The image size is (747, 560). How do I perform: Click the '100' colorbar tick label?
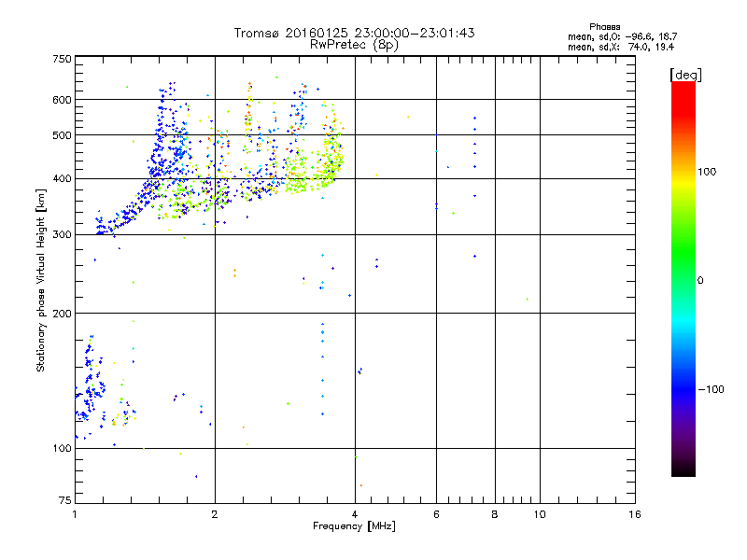tap(707, 172)
